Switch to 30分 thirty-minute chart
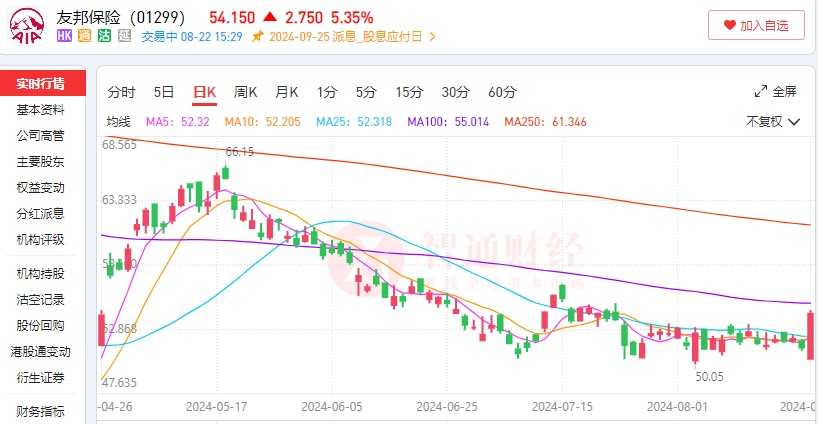Viewport: 818px width, 424px height. pyautogui.click(x=455, y=92)
